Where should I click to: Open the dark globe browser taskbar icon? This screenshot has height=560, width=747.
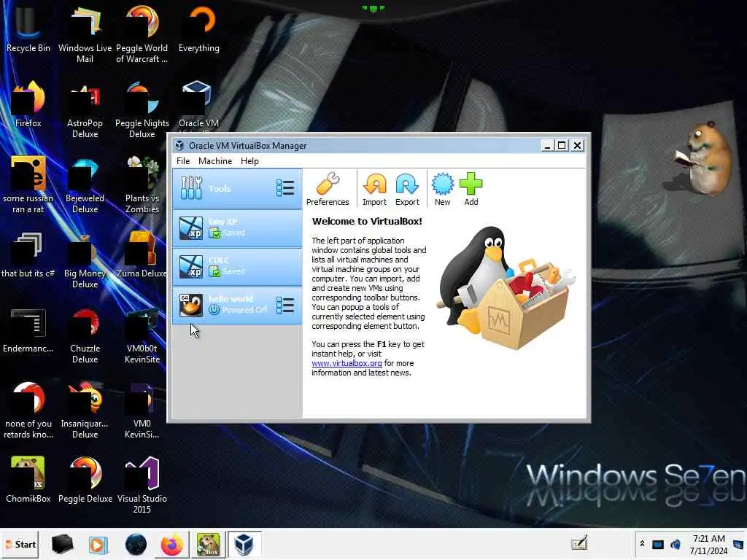136,544
